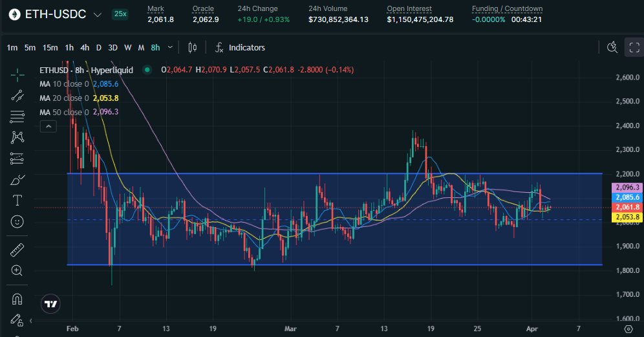The width and height of the screenshot is (644, 337).
Task: Click the Oracle price label
Action: (203, 8)
